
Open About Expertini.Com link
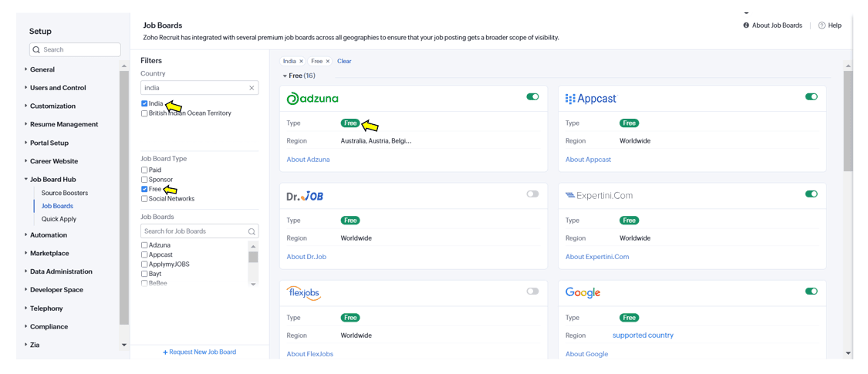tap(597, 257)
